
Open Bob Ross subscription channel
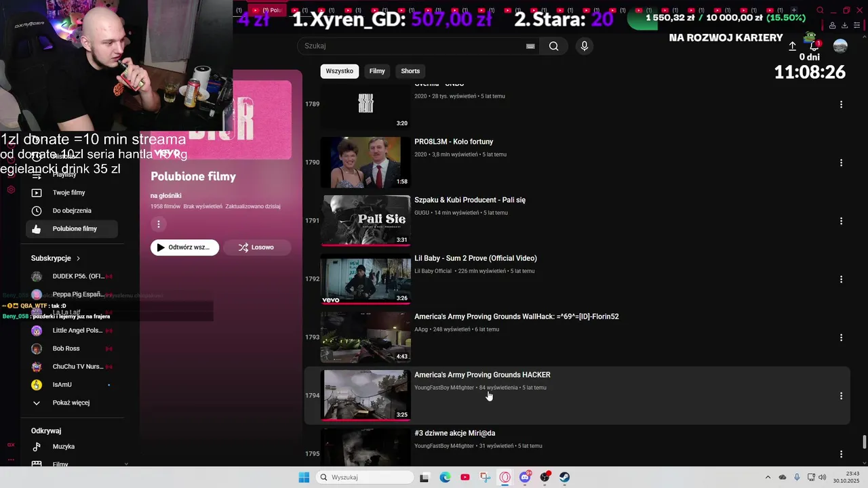[x=72, y=348]
